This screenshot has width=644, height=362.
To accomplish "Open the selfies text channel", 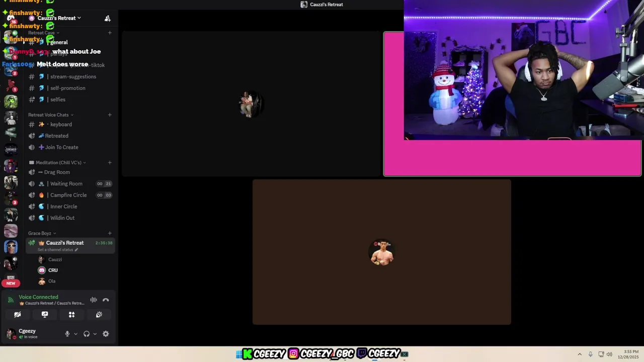I will tap(69, 100).
